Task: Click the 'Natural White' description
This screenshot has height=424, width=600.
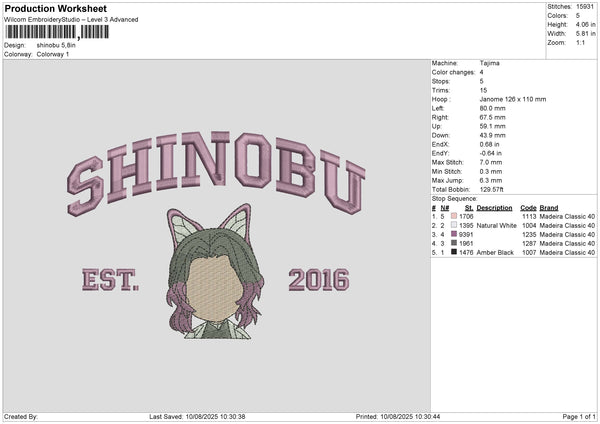Action: 497,226
